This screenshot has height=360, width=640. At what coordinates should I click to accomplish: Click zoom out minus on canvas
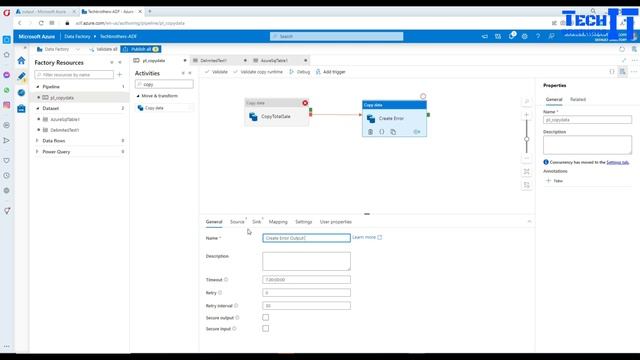pyautogui.click(x=527, y=158)
